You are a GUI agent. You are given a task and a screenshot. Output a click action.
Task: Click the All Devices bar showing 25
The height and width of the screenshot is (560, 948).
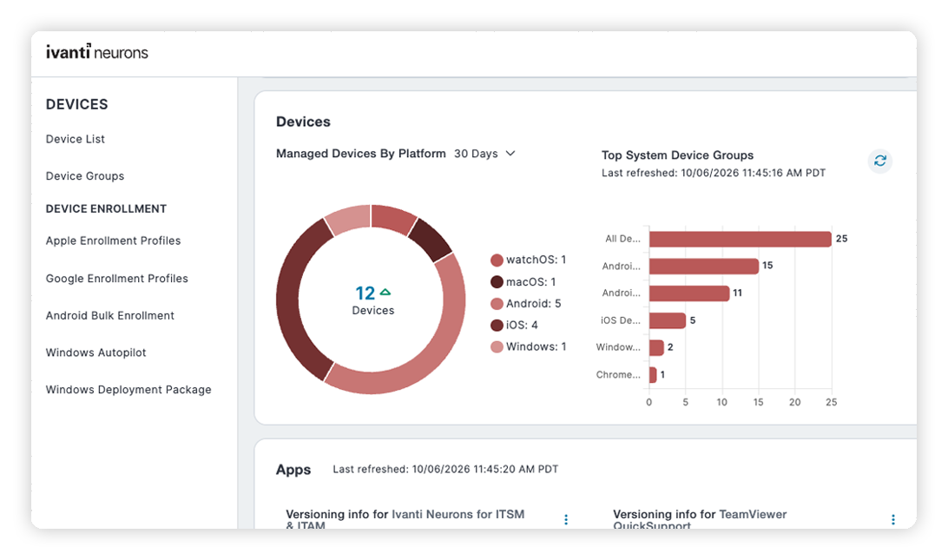(x=740, y=239)
